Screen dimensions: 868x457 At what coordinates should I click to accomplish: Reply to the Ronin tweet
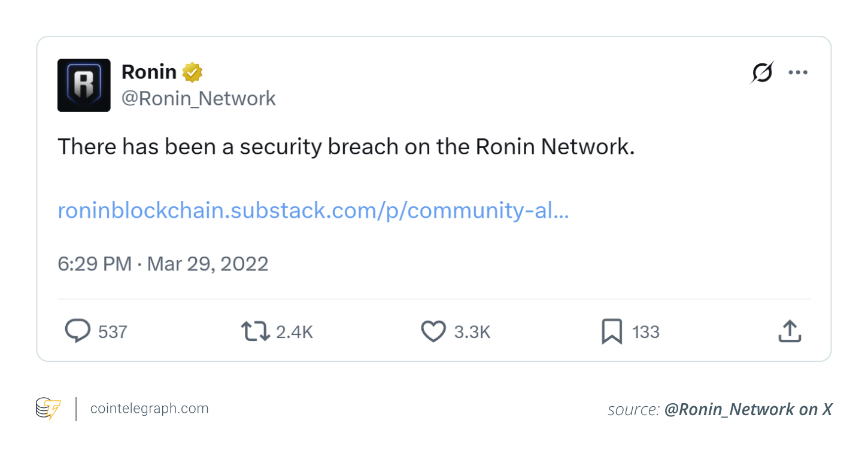pyautogui.click(x=77, y=331)
